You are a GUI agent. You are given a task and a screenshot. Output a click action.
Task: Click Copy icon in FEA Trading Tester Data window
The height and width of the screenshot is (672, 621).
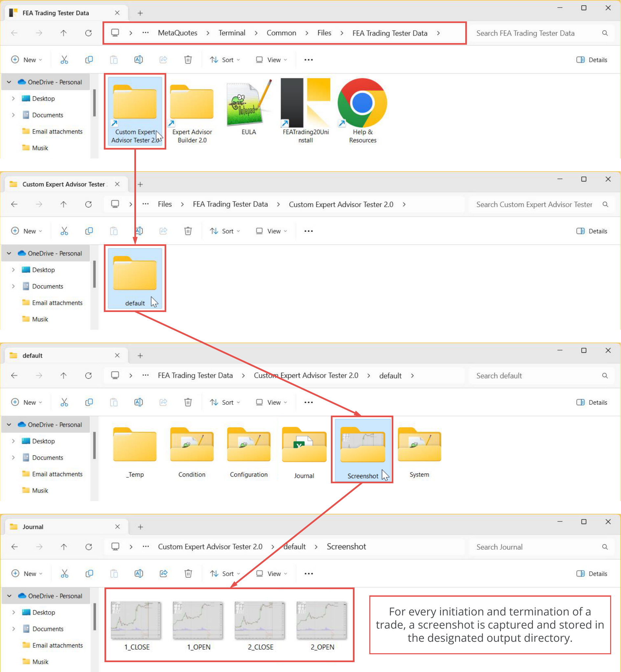coord(89,60)
